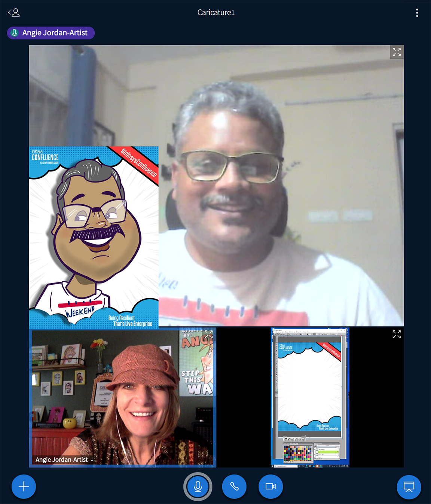431x504 pixels.
Task: Click the blue plus button
Action: point(24,486)
